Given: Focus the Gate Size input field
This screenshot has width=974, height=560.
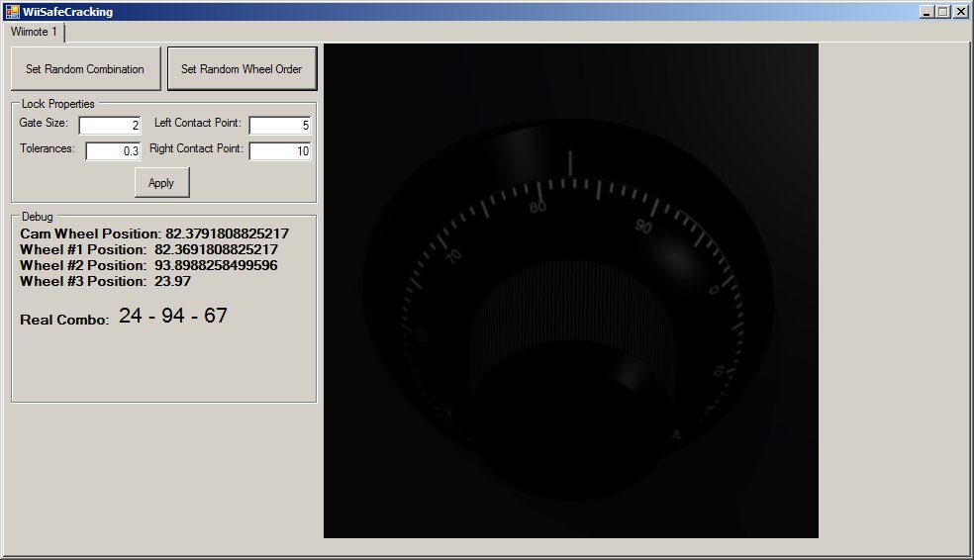Looking at the screenshot, I should point(110,126).
